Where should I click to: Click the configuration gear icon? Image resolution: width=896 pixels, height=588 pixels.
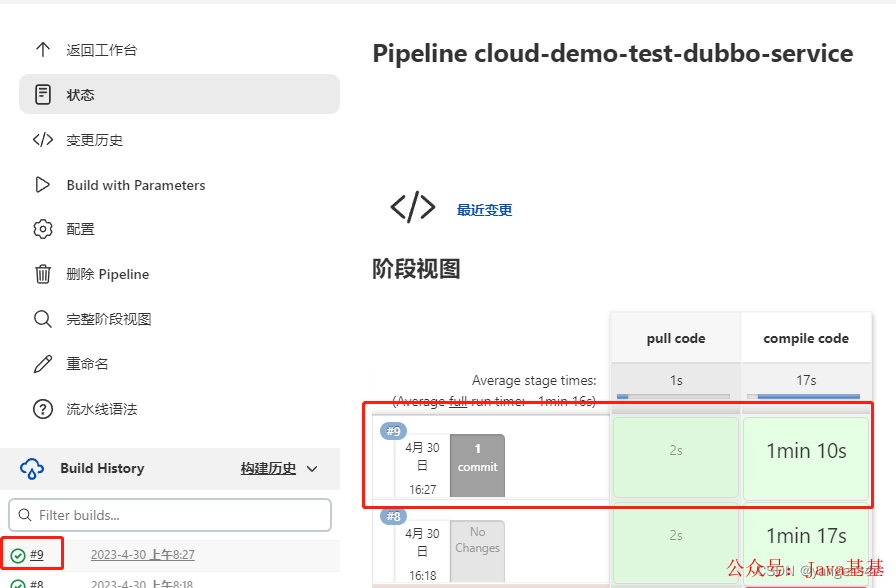43,229
